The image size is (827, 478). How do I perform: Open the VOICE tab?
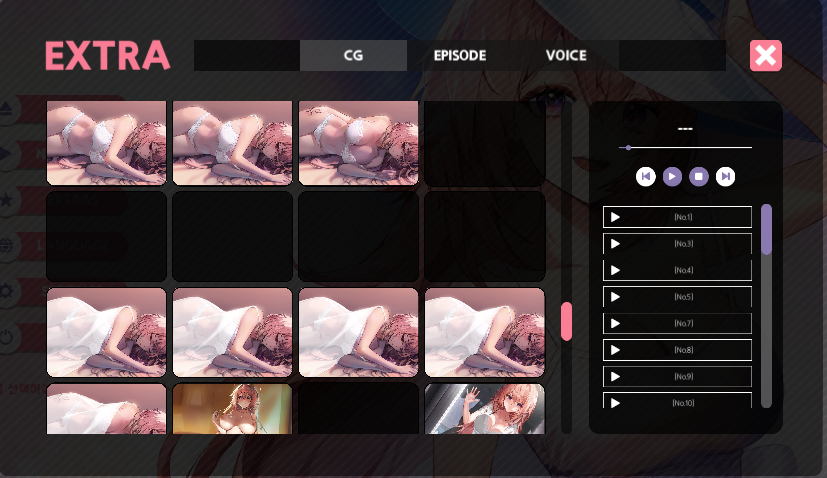(x=566, y=55)
